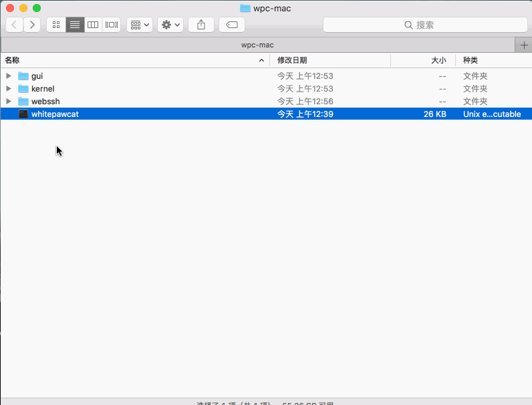This screenshot has height=405, width=532.
Task: Switch to column view
Action: point(93,25)
